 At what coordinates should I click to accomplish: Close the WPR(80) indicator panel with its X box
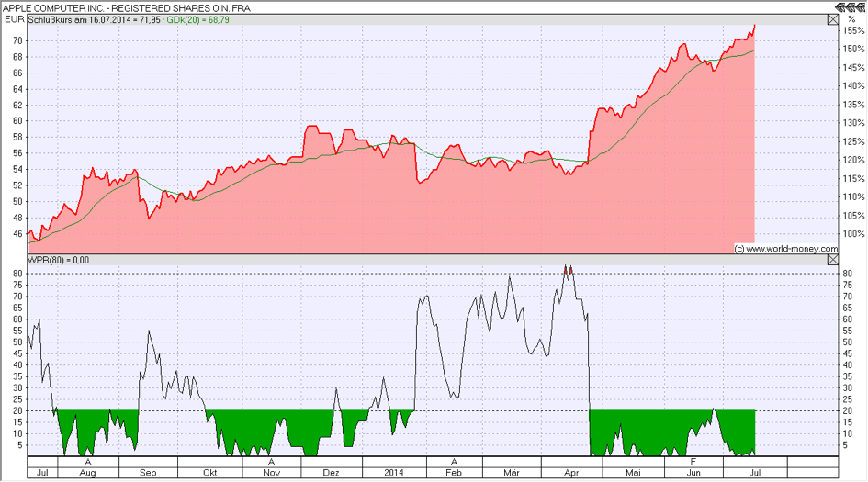click(832, 260)
